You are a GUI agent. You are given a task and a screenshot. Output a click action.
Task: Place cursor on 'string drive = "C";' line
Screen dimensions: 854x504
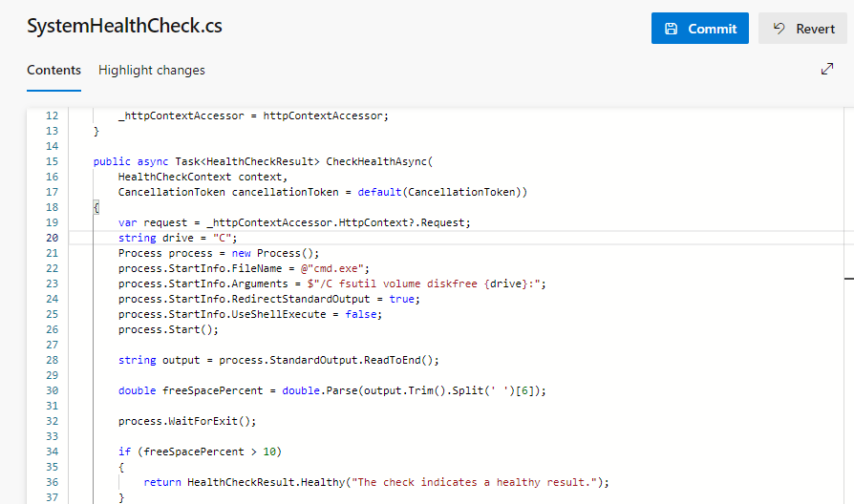[178, 238]
